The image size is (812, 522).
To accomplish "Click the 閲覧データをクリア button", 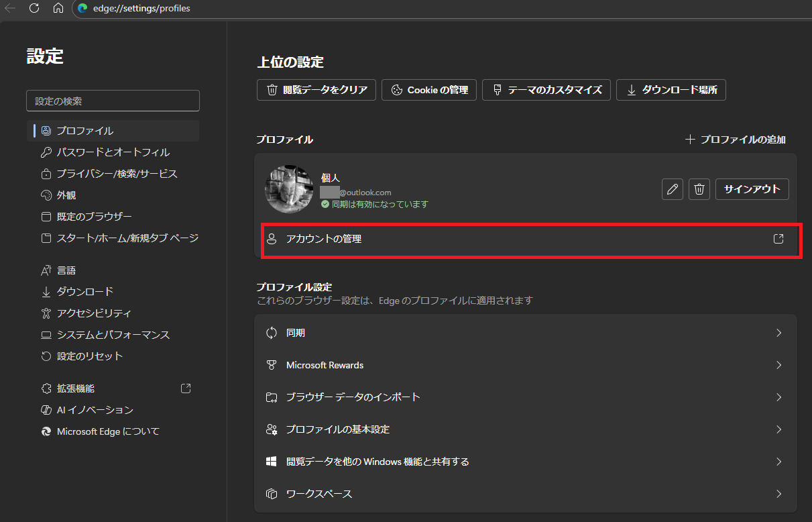I will point(316,90).
